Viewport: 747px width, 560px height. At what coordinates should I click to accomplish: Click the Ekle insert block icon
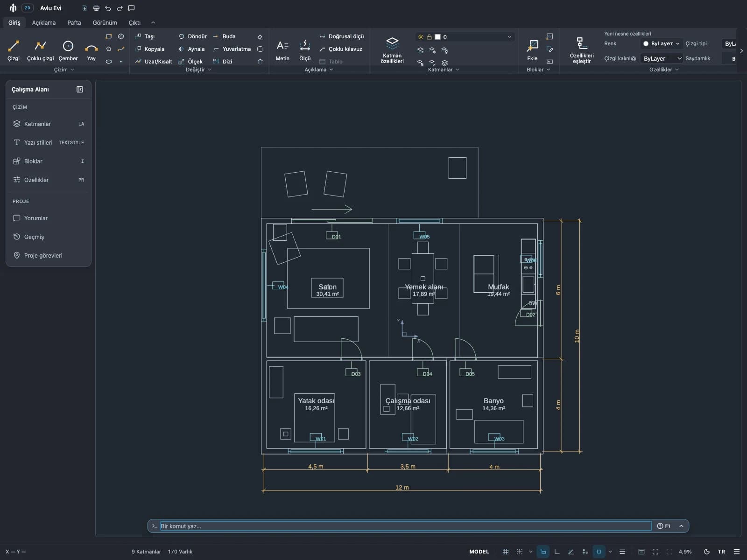(x=532, y=50)
